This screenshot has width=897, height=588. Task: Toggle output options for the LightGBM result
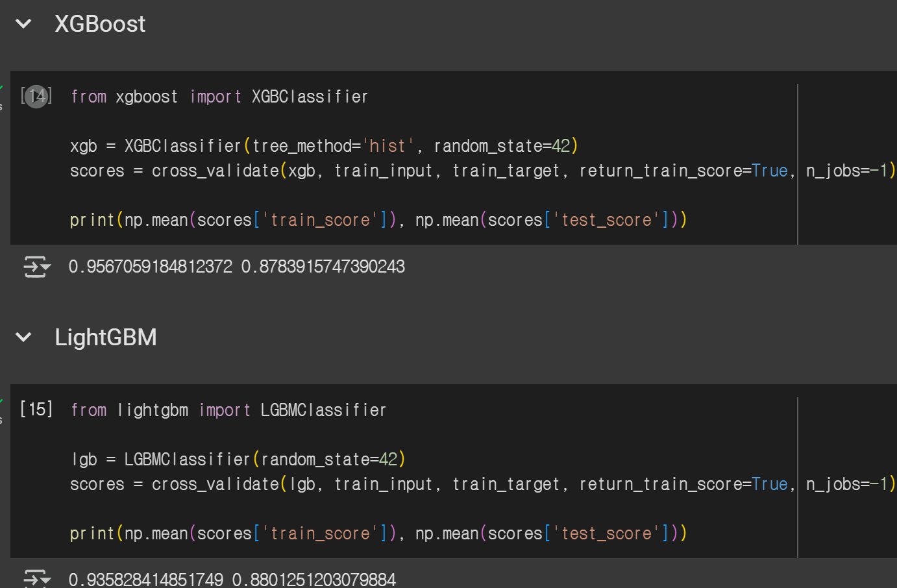coord(37,578)
